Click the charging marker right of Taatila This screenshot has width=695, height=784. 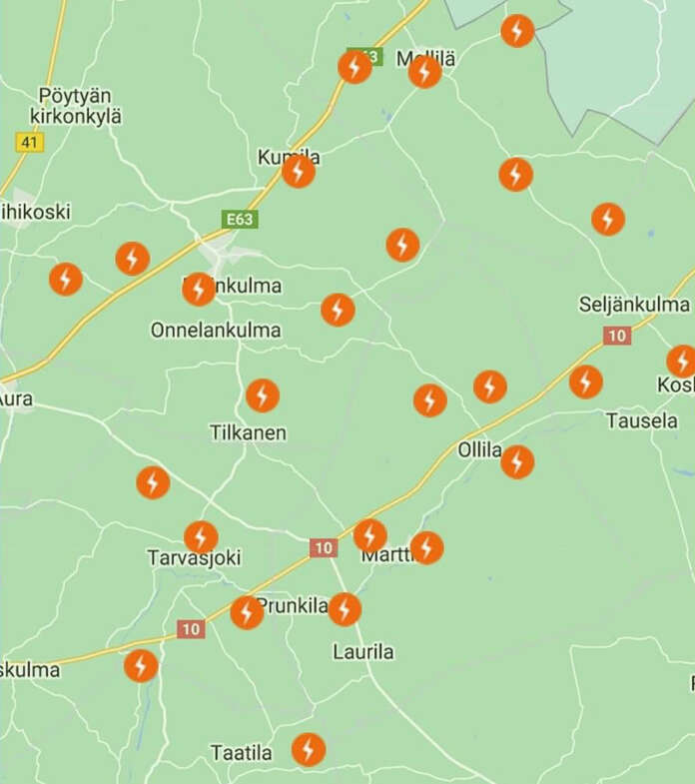(309, 749)
